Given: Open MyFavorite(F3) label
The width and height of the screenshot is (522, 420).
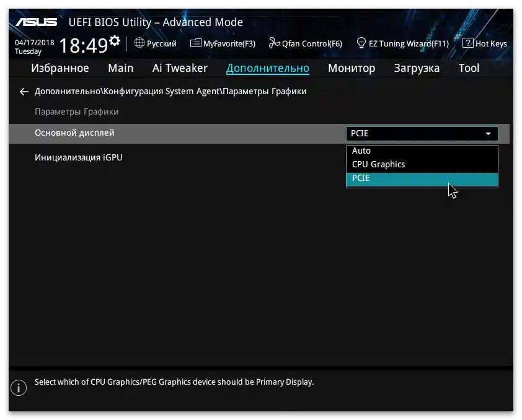Looking at the screenshot, I should click(229, 43).
